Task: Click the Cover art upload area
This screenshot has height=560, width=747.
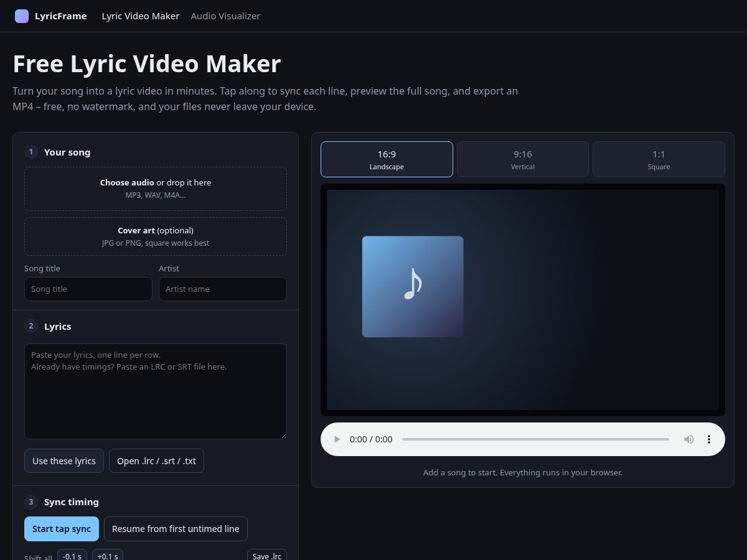Action: coord(156,236)
